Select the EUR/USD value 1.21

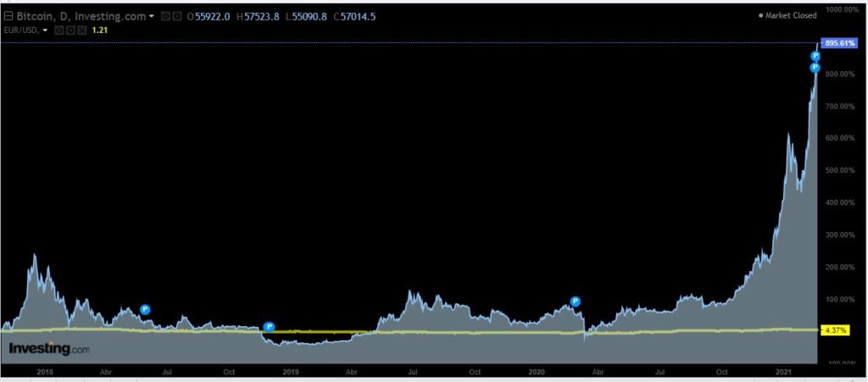click(100, 30)
